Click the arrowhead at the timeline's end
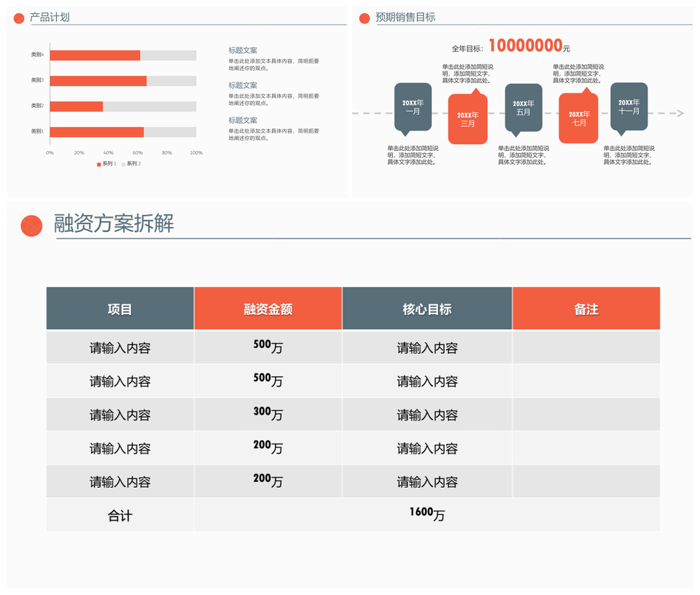Viewport: 700px width, 595px height. click(x=680, y=113)
